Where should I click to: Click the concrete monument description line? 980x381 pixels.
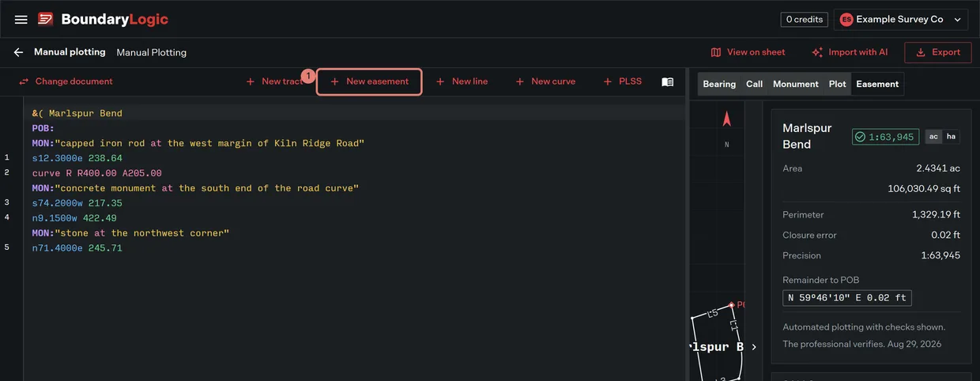click(196, 188)
